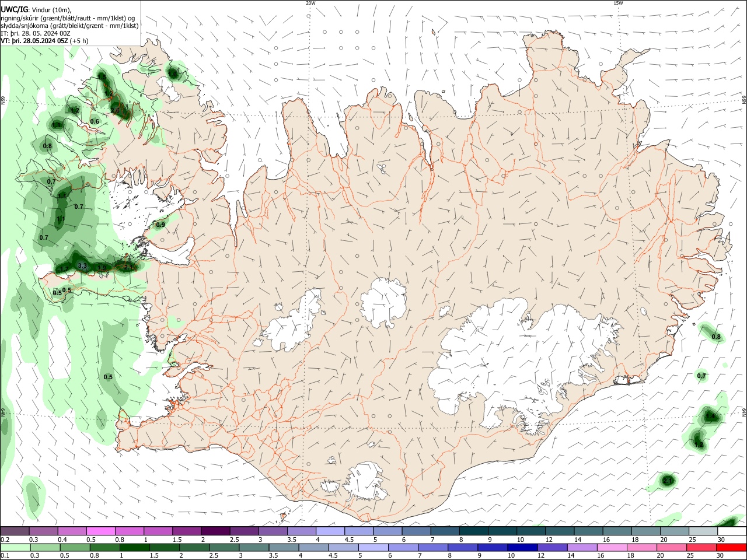Click the 15W longitude label

tap(617, 3)
